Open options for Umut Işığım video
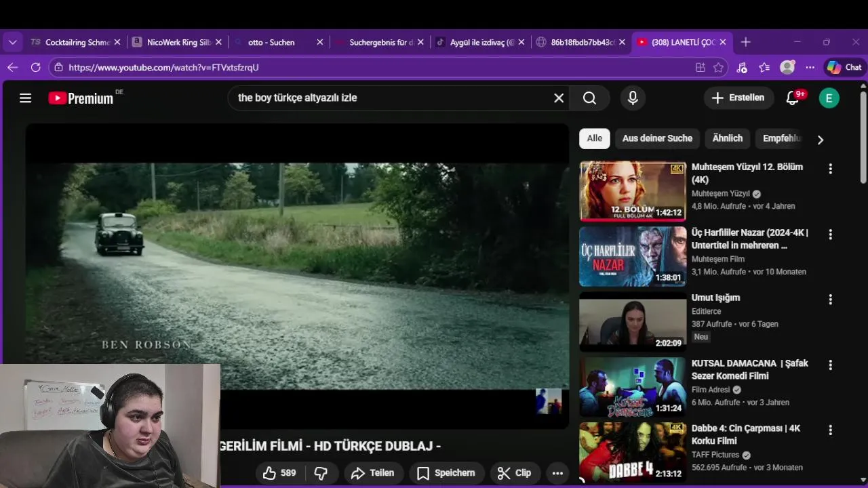 coord(830,300)
